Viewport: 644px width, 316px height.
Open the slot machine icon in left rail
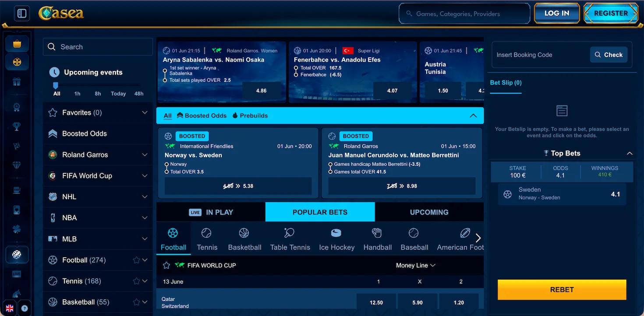coord(17,190)
